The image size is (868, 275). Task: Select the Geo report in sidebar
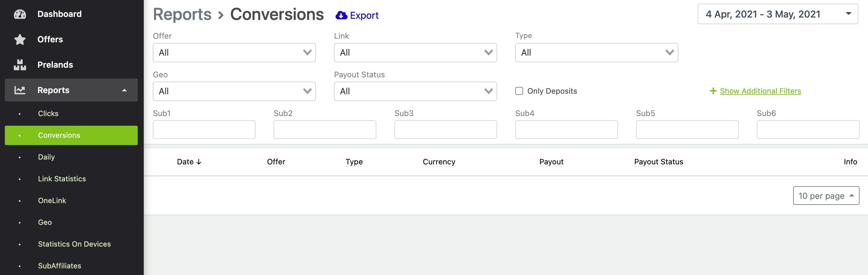[45, 222]
